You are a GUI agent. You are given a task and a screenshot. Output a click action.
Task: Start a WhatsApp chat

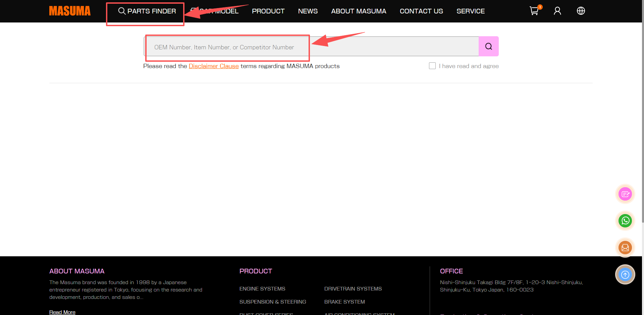[625, 221]
